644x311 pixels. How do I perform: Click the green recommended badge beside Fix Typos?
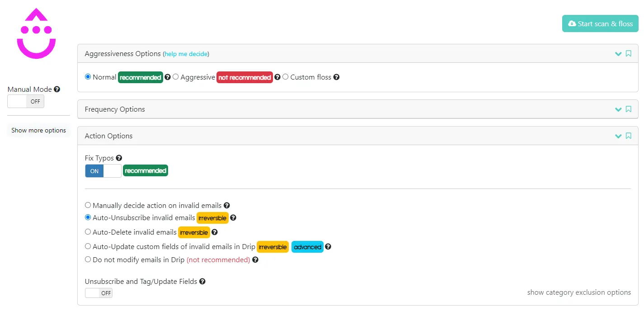146,171
